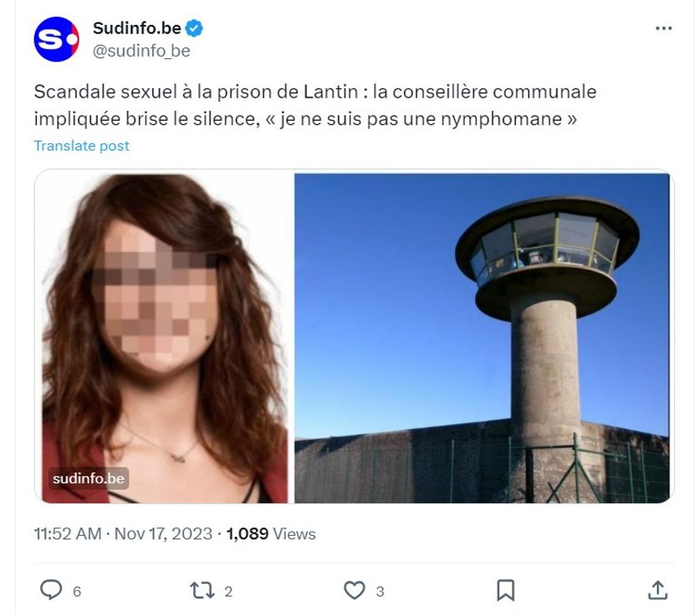Open the share upload icon
This screenshot has width=700, height=615.
[x=657, y=590]
